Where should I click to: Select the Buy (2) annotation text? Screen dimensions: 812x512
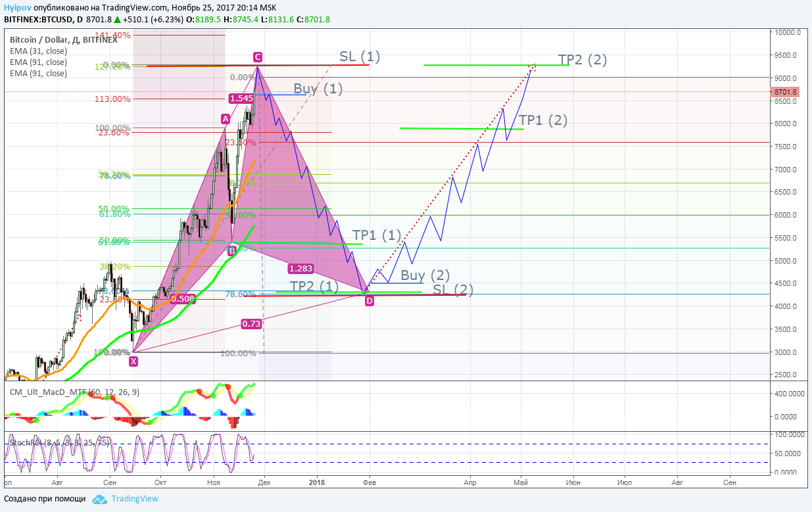[425, 275]
